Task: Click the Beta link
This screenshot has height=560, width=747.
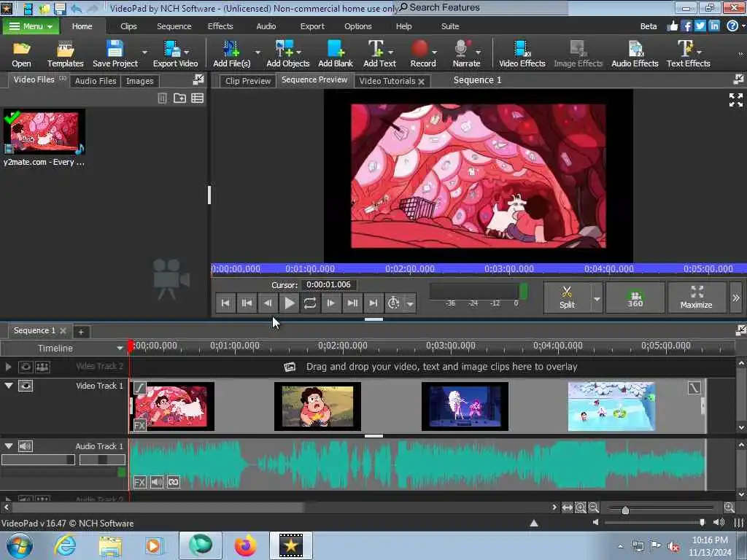Action: (x=649, y=26)
